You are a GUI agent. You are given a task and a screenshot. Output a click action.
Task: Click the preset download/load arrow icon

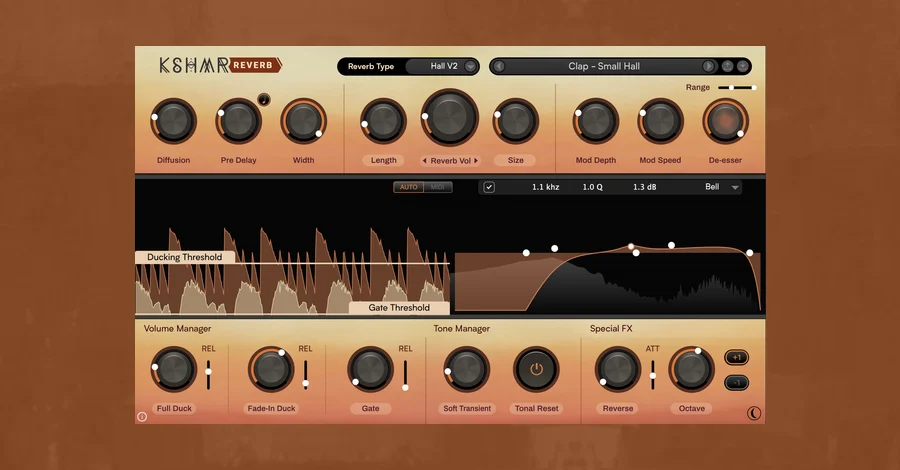pos(743,67)
